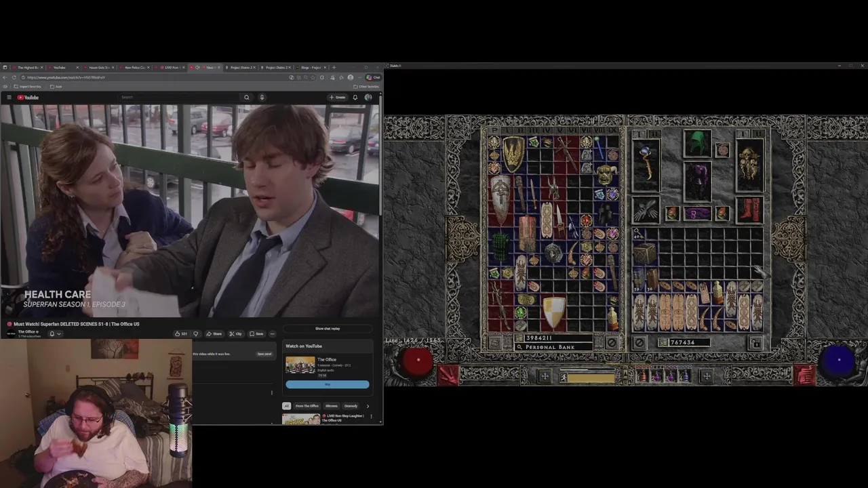This screenshot has height=488, width=868.
Task: Open browser settings and more menu
Action: 359,77
